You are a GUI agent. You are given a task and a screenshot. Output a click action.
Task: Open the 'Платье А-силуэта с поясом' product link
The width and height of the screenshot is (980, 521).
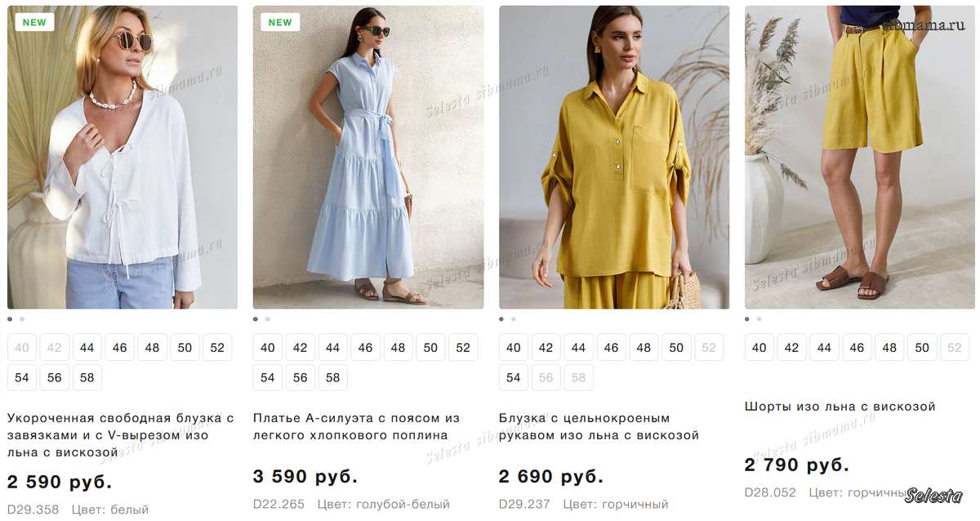356,426
